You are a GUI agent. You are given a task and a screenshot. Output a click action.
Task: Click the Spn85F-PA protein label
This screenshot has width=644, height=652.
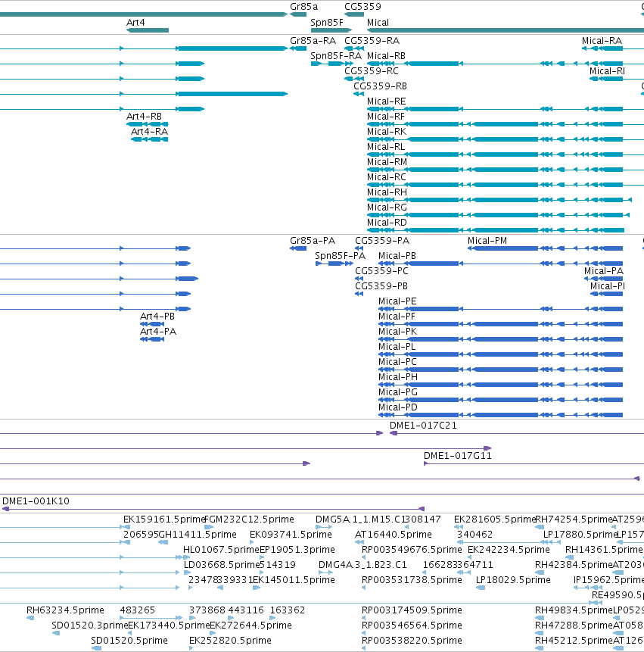341,256
